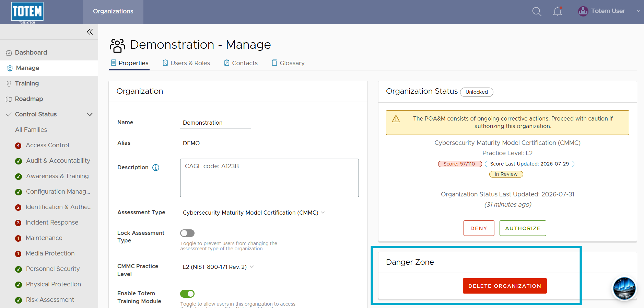644x308 pixels.
Task: Click Maintenance red badge icon
Action: coord(18,238)
